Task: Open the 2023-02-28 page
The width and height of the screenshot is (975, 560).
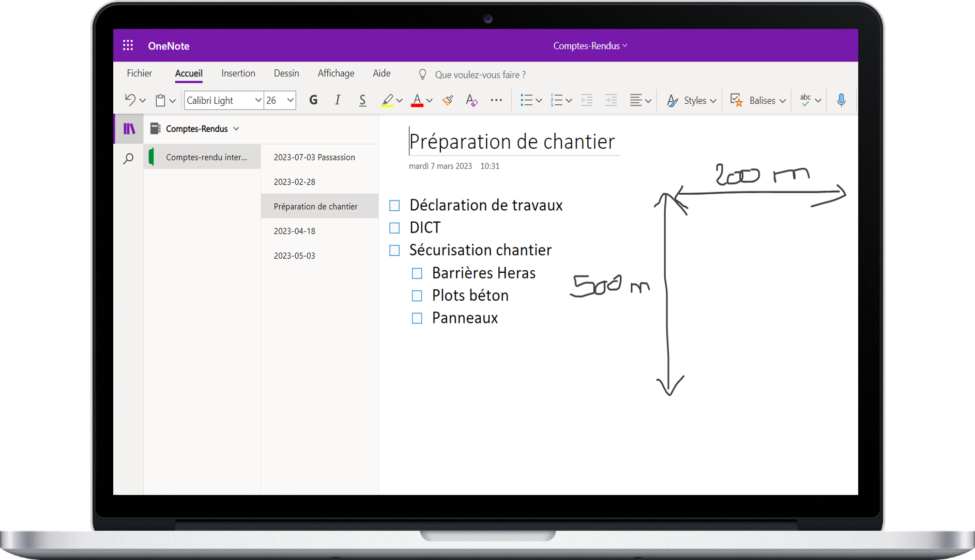Action: click(319, 182)
